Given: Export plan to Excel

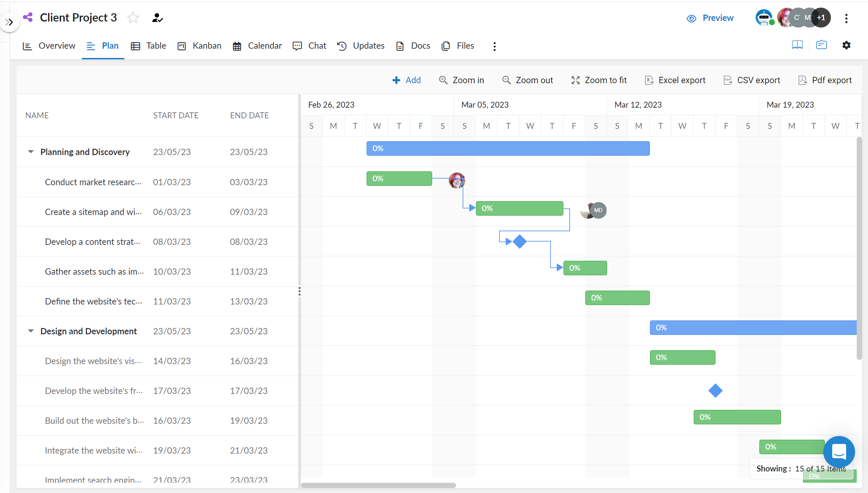Looking at the screenshot, I should (675, 80).
